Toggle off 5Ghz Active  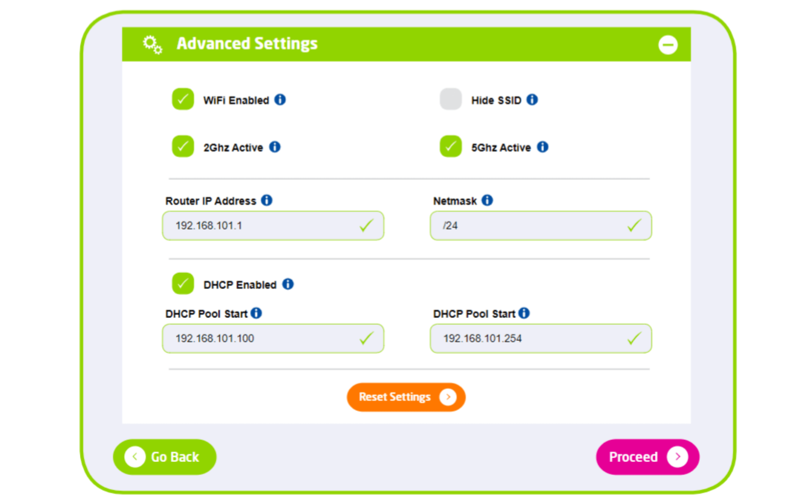tap(450, 147)
